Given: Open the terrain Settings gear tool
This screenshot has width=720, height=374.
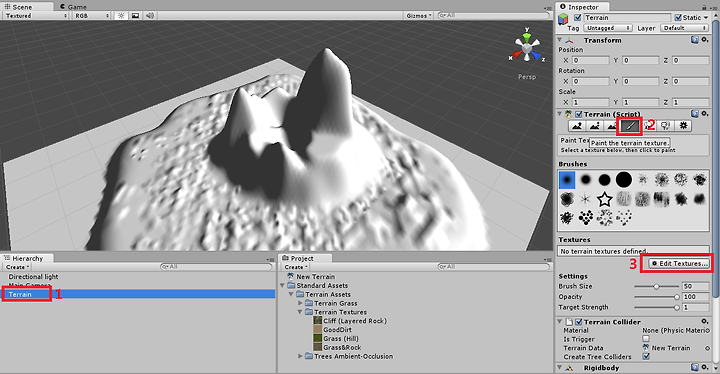Looking at the screenshot, I should (683, 125).
